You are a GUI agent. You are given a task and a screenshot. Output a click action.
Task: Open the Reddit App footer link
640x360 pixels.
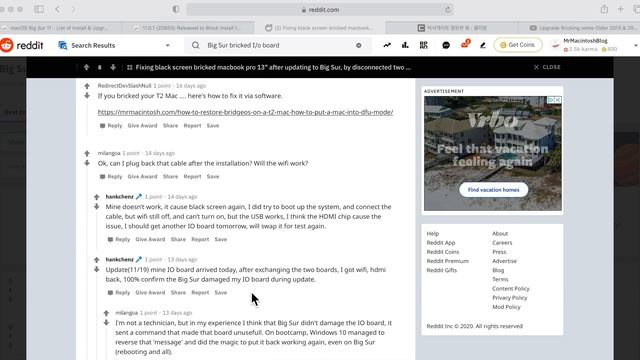(x=441, y=243)
